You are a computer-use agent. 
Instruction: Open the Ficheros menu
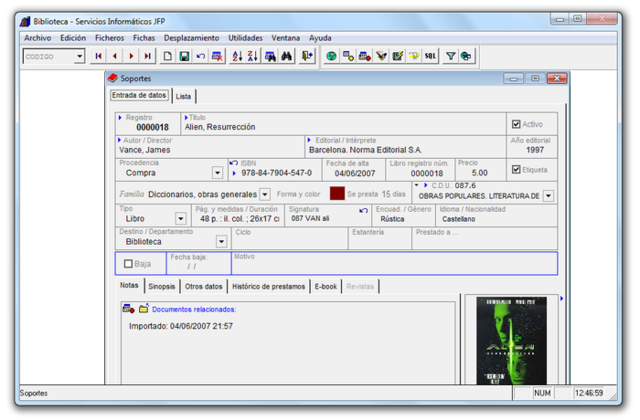coord(109,38)
